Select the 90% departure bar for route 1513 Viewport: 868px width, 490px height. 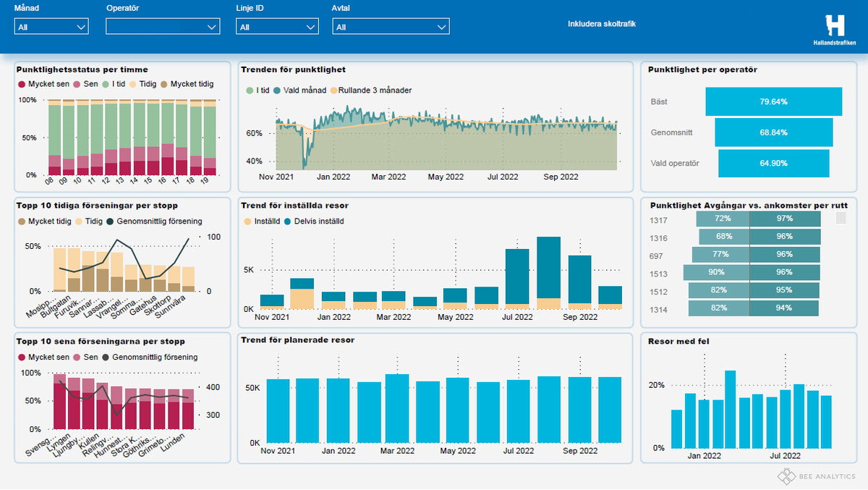[716, 273]
